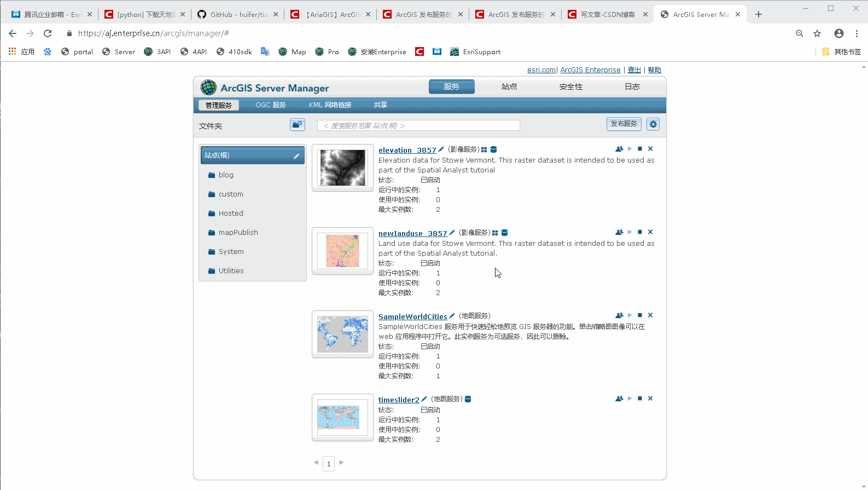Focus the service search field
Screen dimensions: 868x490
418,126
